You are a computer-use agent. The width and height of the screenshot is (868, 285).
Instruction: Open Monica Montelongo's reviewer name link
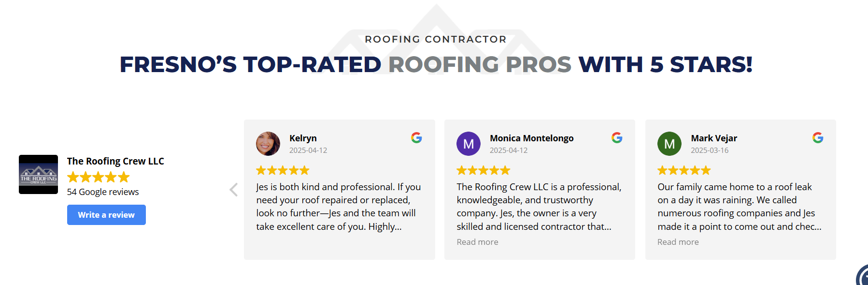531,138
